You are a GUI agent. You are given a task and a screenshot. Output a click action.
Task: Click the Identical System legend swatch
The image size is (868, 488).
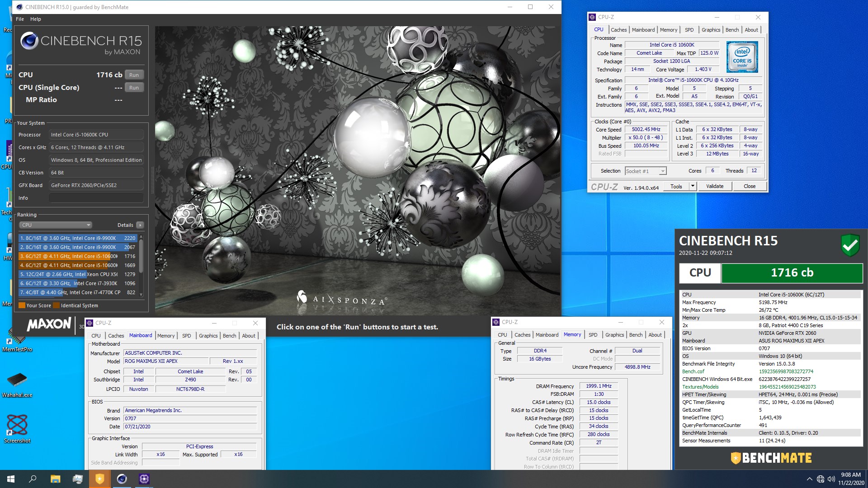coord(56,305)
